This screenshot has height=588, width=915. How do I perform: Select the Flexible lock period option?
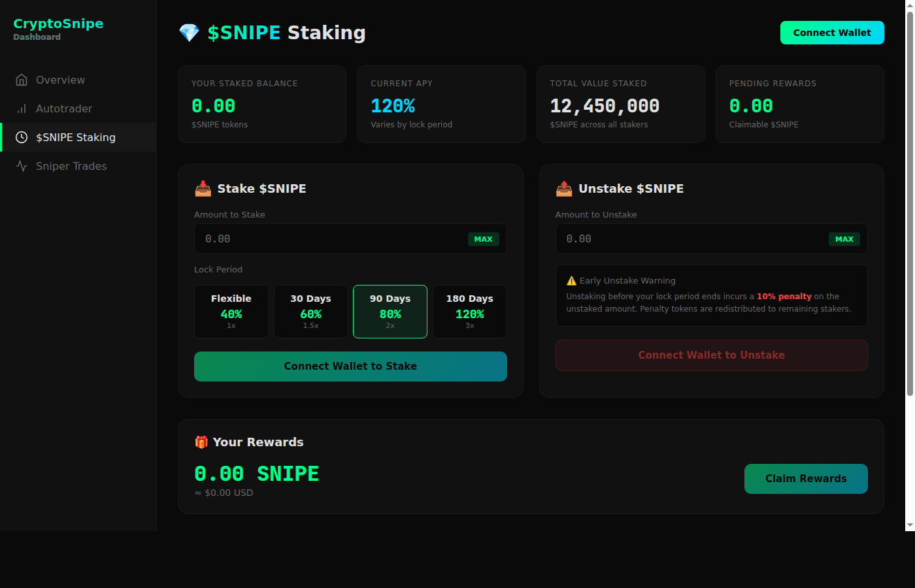tap(231, 312)
